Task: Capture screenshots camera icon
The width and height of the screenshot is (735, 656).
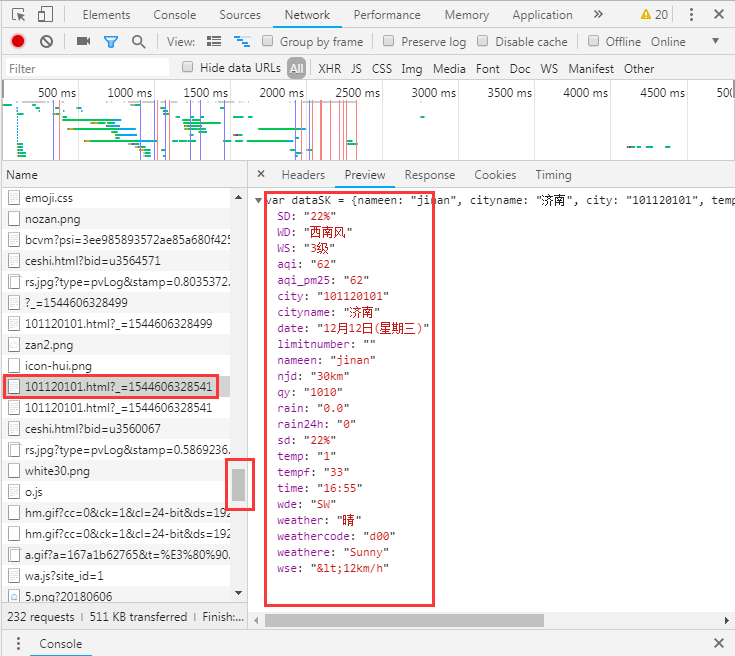Action: (83, 41)
